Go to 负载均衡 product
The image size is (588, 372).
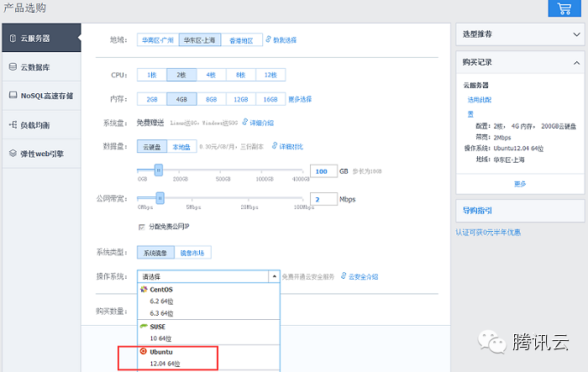[x=41, y=125]
